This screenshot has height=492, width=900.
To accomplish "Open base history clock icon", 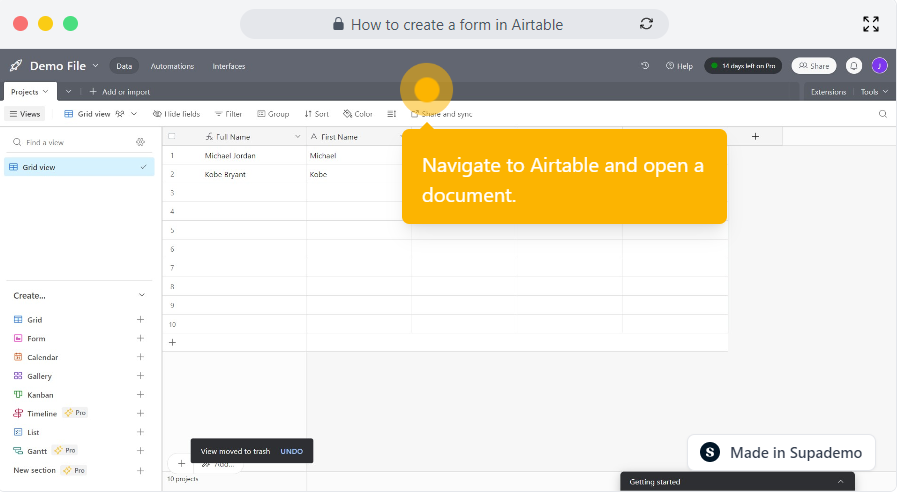I will click(645, 66).
